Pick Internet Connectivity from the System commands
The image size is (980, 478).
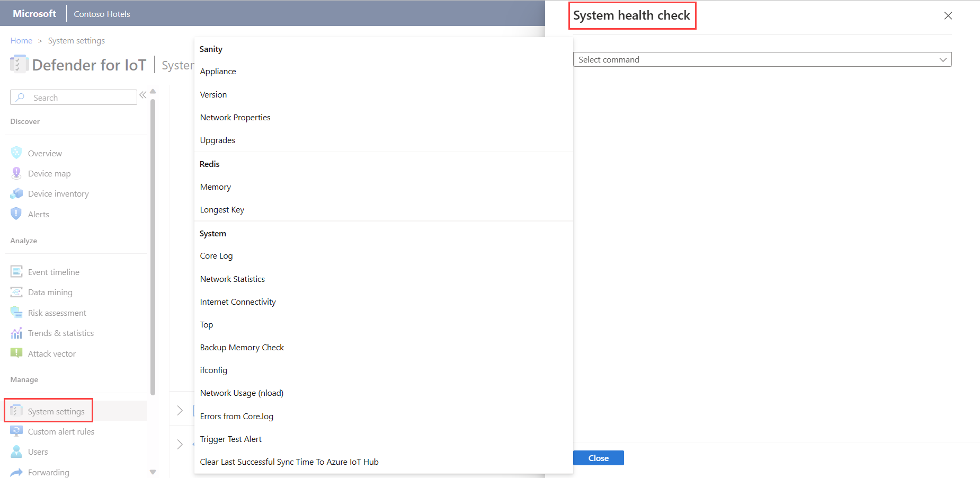[238, 302]
